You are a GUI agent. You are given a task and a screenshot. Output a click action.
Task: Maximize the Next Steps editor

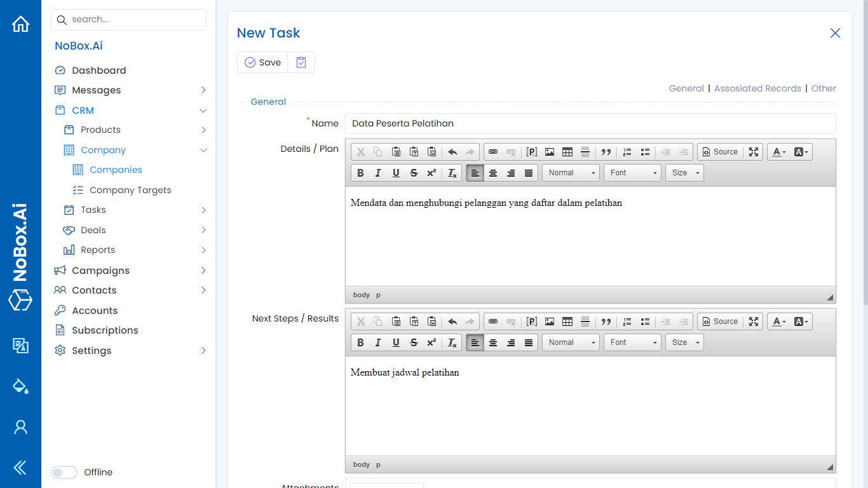tap(754, 321)
